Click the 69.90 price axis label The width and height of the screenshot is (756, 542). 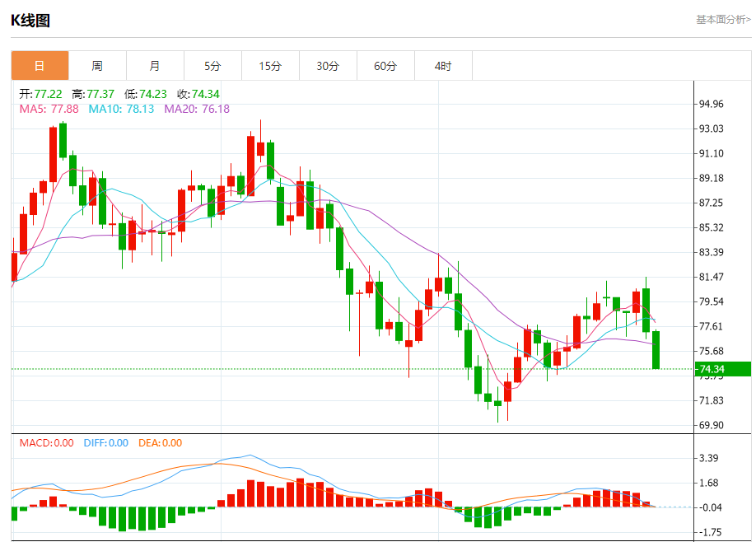[712, 425]
